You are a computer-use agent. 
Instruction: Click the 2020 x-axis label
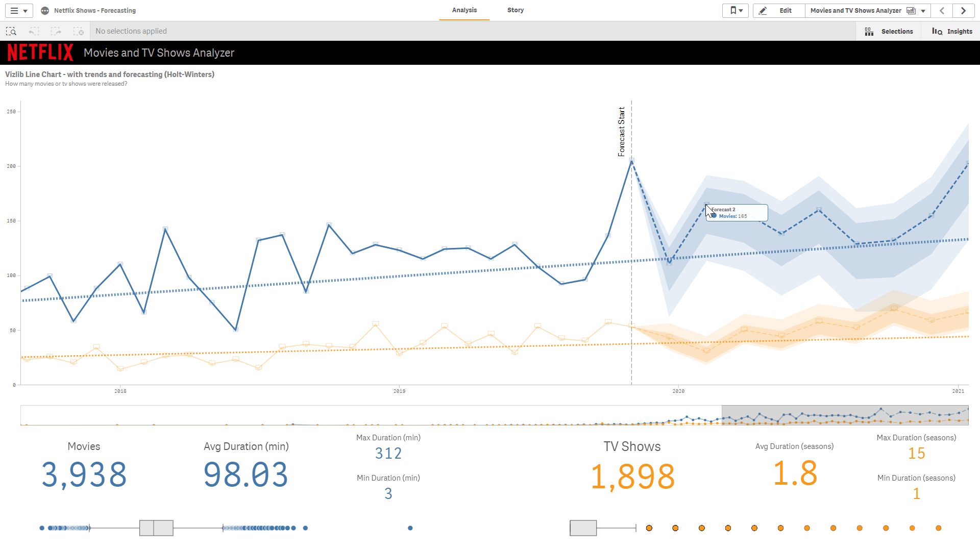tap(678, 391)
